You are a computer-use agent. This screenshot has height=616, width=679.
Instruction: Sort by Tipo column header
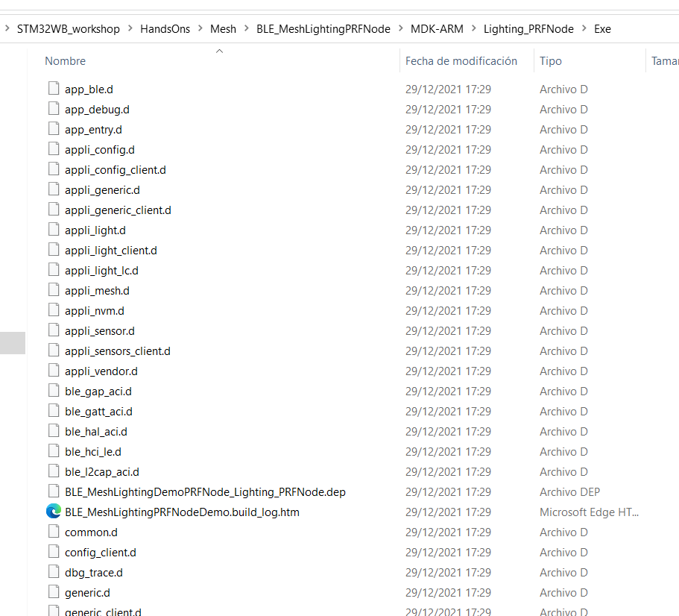point(550,61)
